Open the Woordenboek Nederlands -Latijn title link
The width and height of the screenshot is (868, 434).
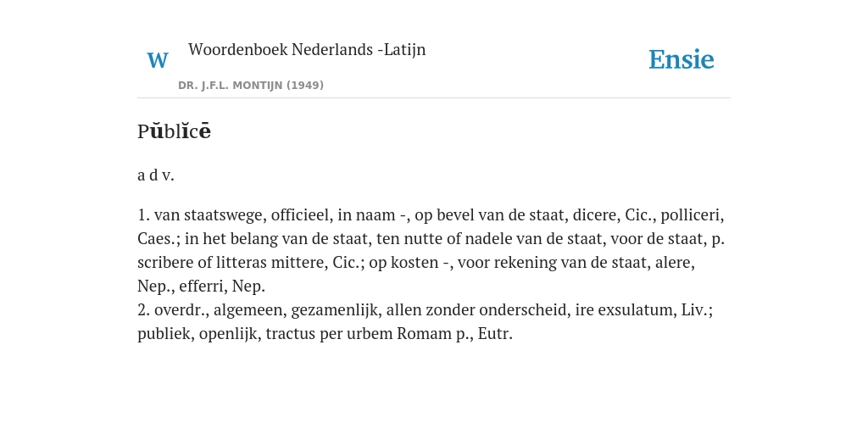pos(307,49)
